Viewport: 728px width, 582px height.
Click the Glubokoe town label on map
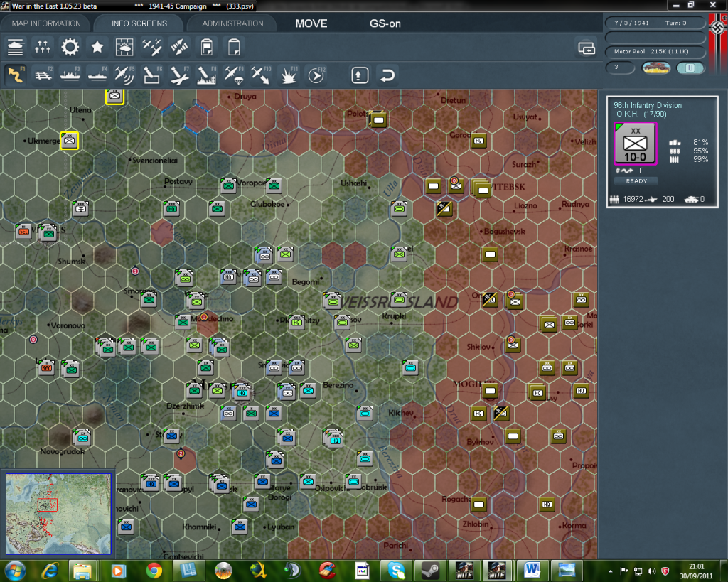point(267,204)
